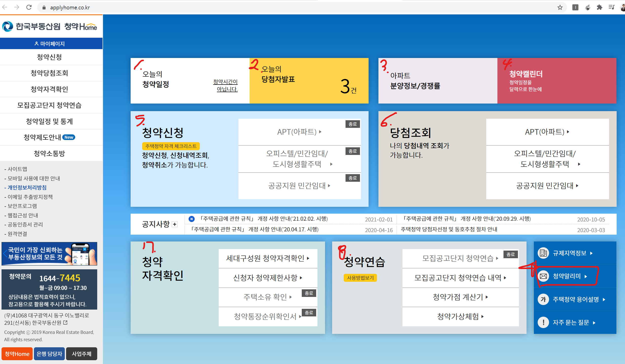The image size is (625, 364).
Task: Expand 공지사항 with the plus icon
Action: 175,224
